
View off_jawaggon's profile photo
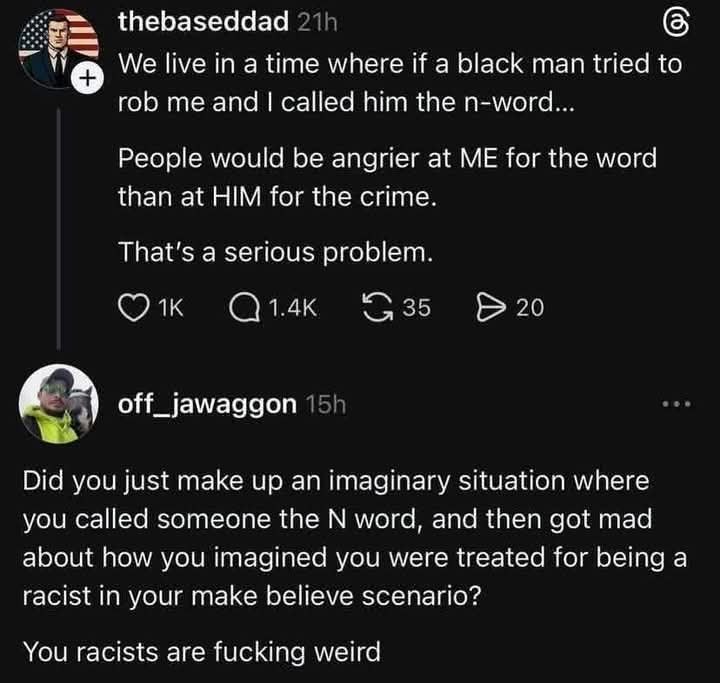58,404
